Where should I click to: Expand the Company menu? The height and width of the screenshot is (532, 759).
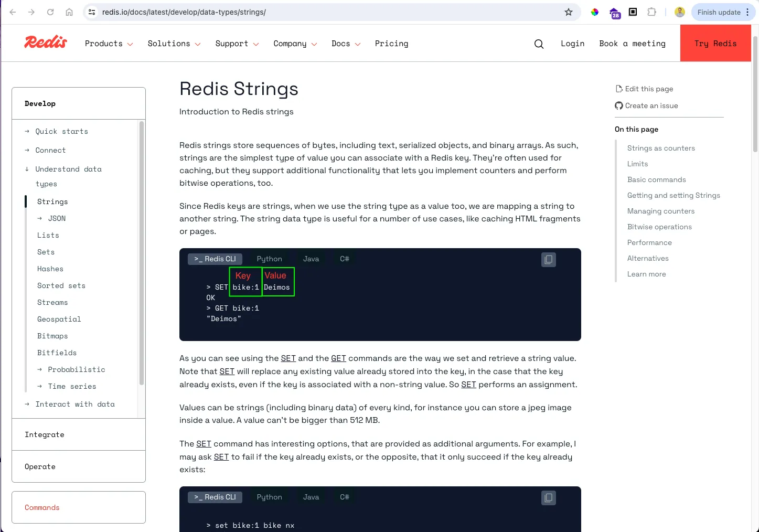pos(295,44)
